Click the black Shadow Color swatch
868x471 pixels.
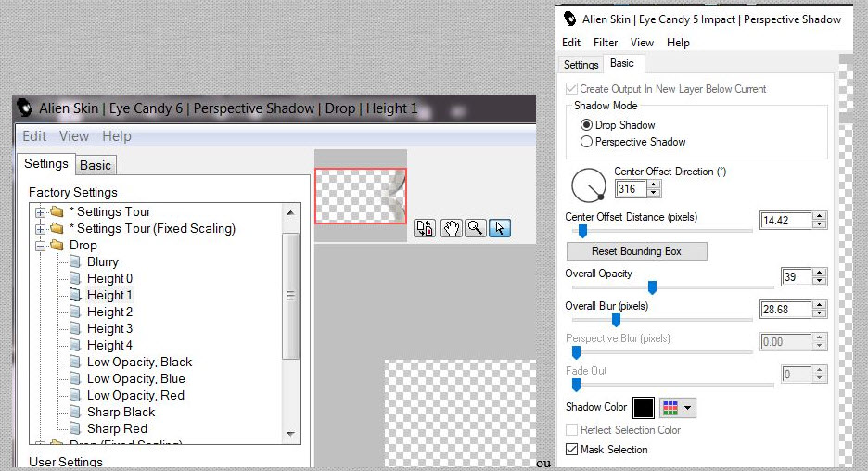click(644, 408)
